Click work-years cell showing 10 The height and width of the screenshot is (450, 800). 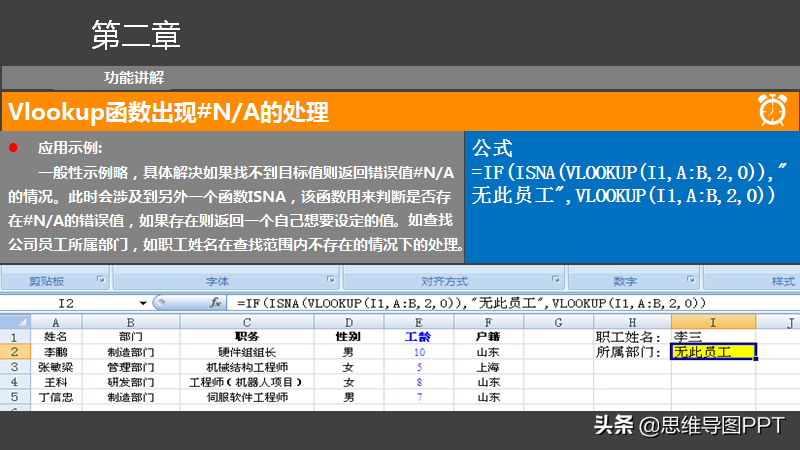click(x=419, y=352)
